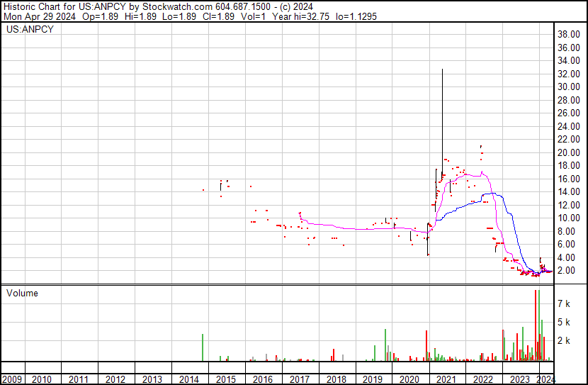This screenshot has width=588, height=385.
Task: Select the 2011 year label on time axis
Action: point(79,379)
